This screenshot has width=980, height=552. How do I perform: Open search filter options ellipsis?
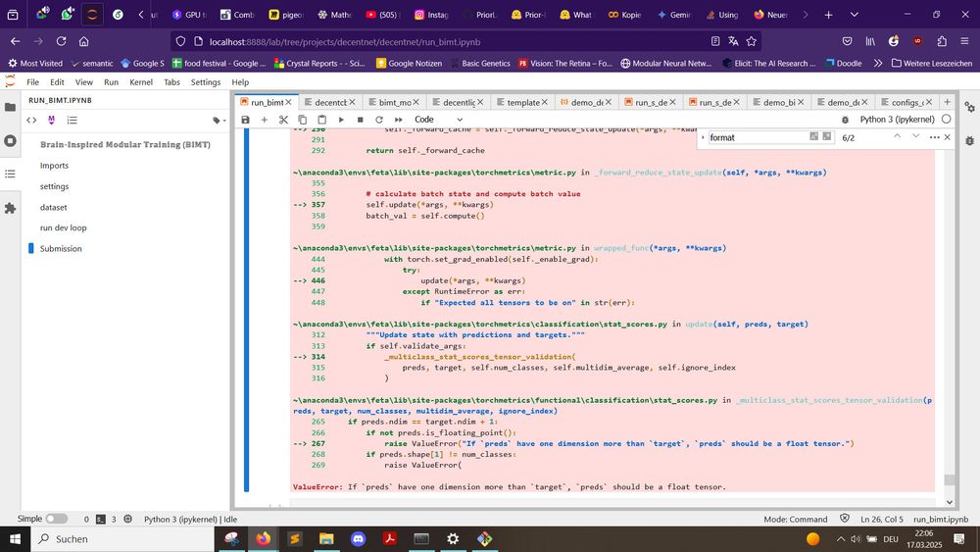point(934,137)
